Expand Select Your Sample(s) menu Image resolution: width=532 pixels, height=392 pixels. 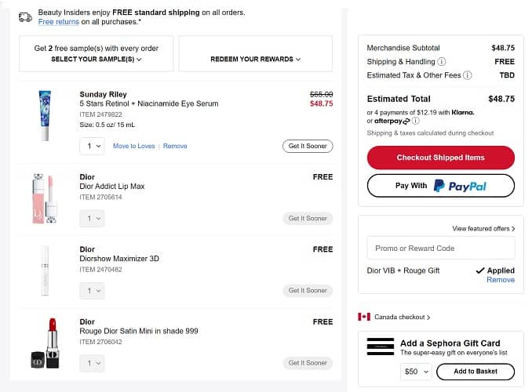tap(97, 60)
